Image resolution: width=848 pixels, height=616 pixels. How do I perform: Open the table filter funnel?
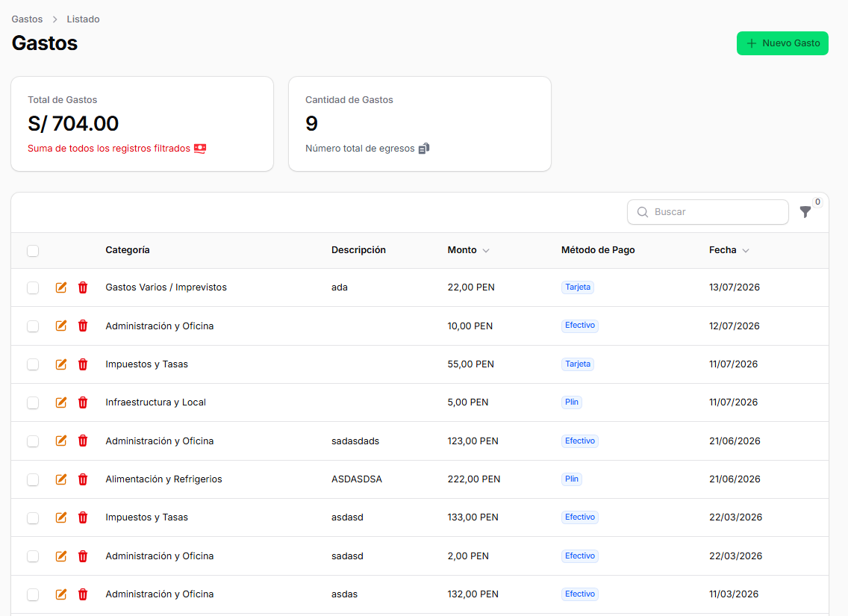click(805, 212)
